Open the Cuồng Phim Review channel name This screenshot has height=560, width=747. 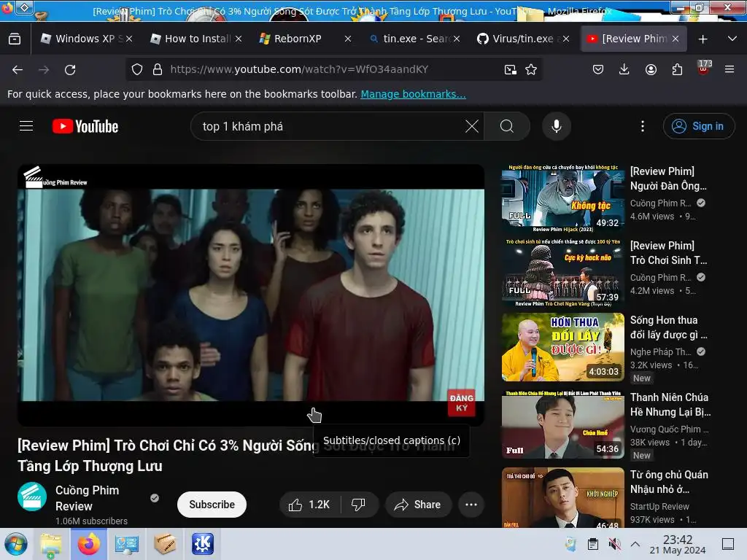point(88,498)
